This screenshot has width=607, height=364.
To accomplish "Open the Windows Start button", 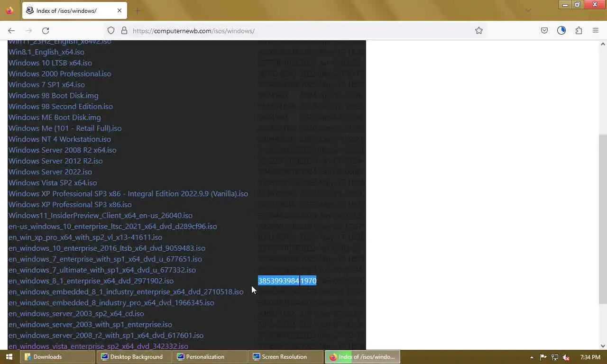I will [9, 357].
